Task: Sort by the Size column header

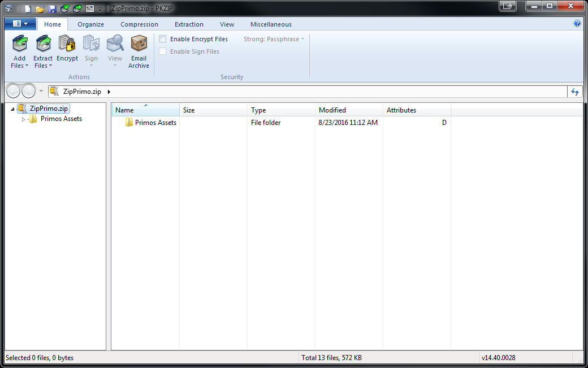Action: 213,110
